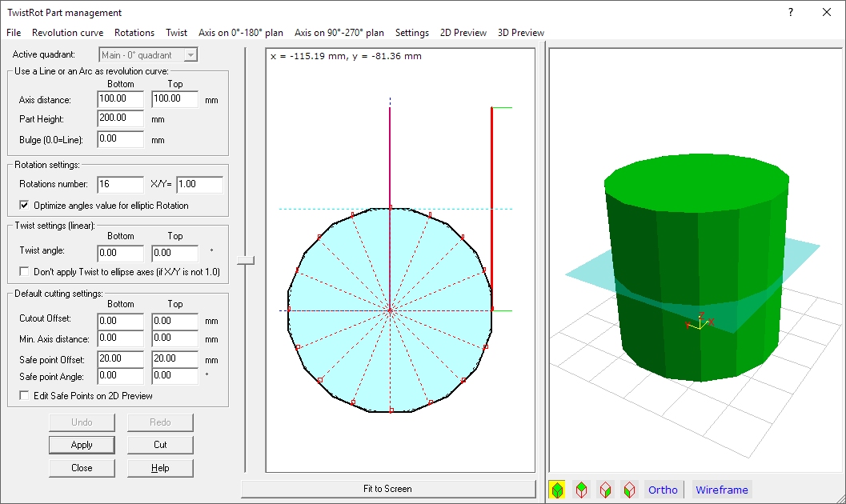Click the Rotations number input field
This screenshot has height=504, width=846.
point(120,185)
